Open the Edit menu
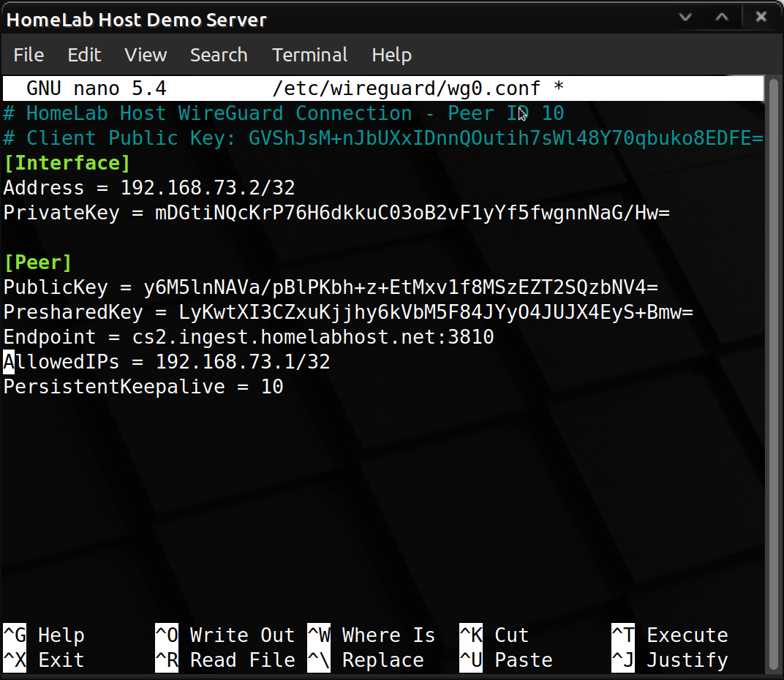 (x=84, y=55)
